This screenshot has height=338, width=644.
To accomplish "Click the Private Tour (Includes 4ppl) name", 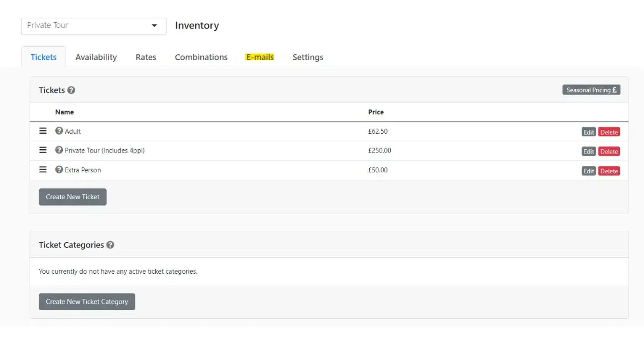I will click(104, 151).
